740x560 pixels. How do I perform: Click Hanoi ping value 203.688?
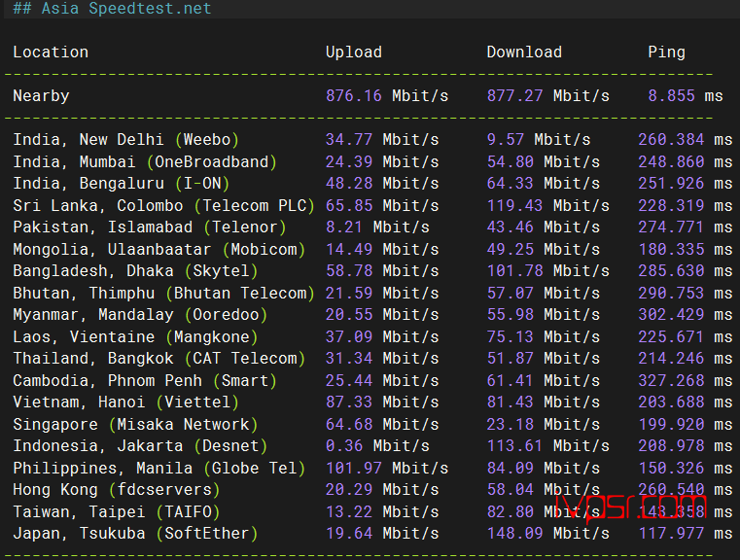pos(671,402)
